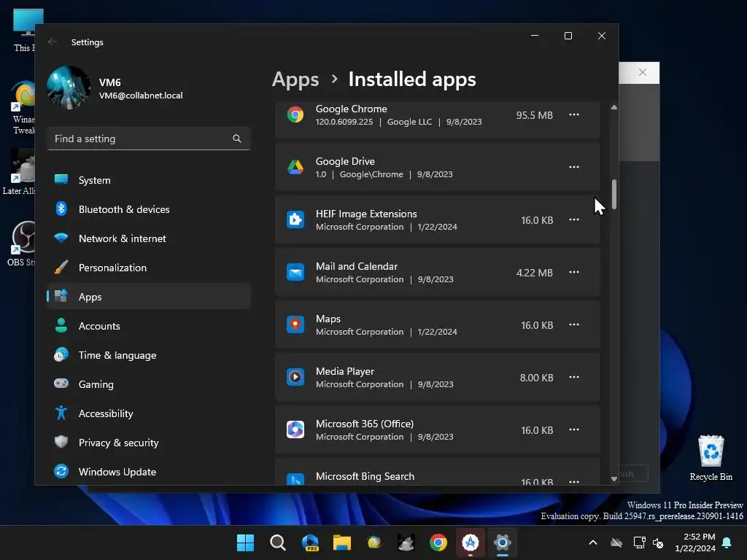
Task: Click the Bluetooth icon in sidebar
Action: [x=61, y=209]
